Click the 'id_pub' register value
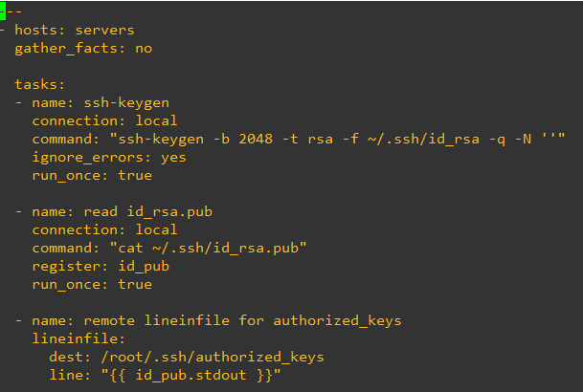The width and height of the screenshot is (583, 392). pyautogui.click(x=143, y=266)
